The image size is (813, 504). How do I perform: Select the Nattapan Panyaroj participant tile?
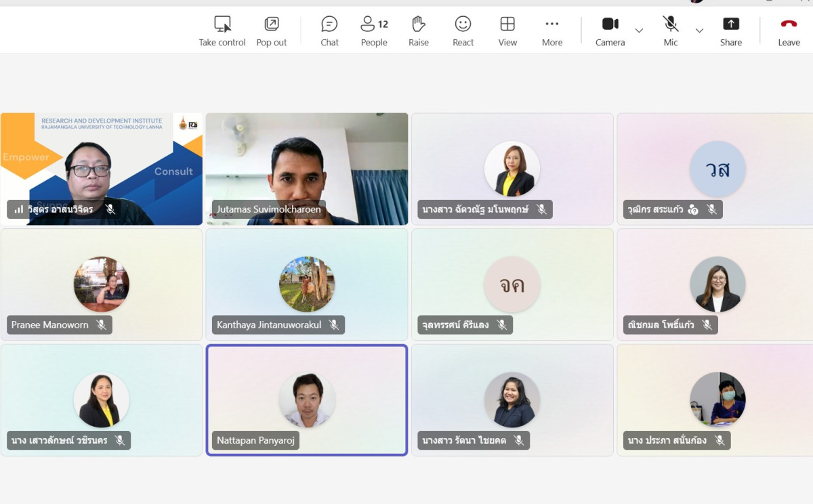pyautogui.click(x=306, y=400)
